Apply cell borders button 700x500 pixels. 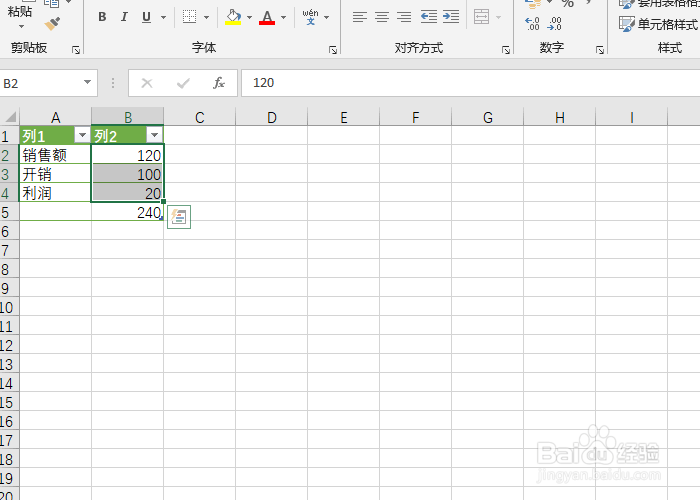coord(189,17)
